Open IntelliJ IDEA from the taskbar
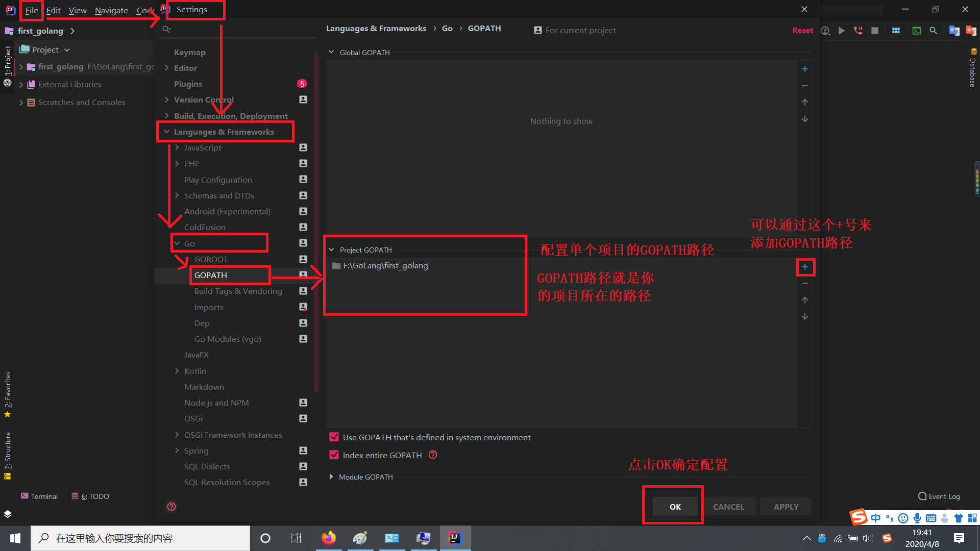 pos(454,538)
